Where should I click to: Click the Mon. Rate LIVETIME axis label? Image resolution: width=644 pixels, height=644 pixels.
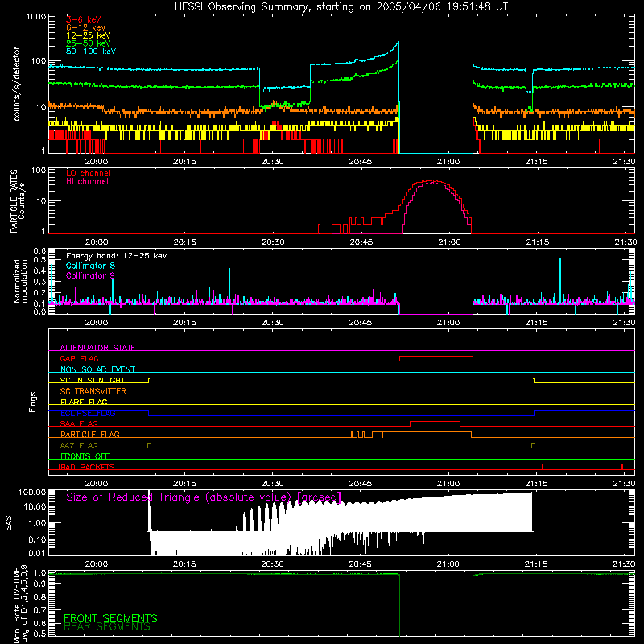[21, 604]
